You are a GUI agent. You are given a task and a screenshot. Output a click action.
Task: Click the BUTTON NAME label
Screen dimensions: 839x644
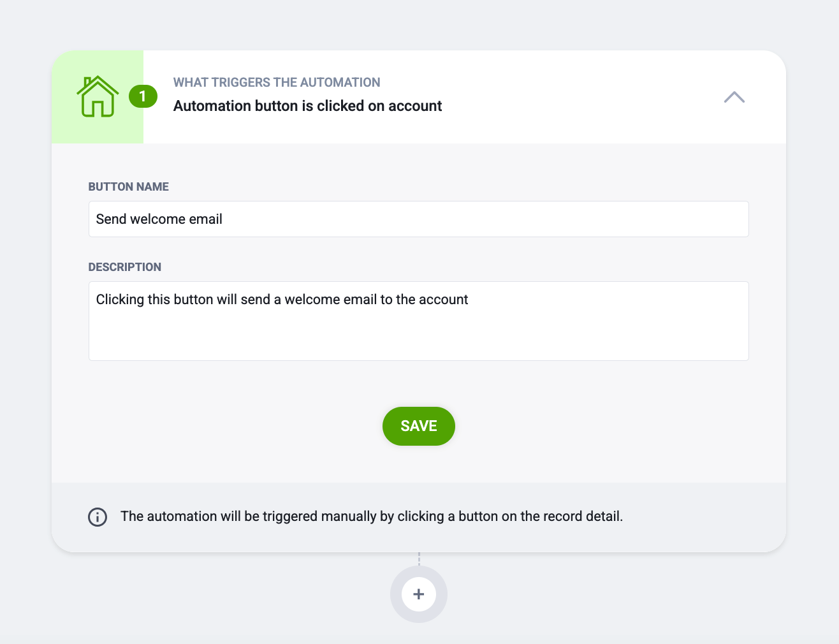[x=129, y=187]
